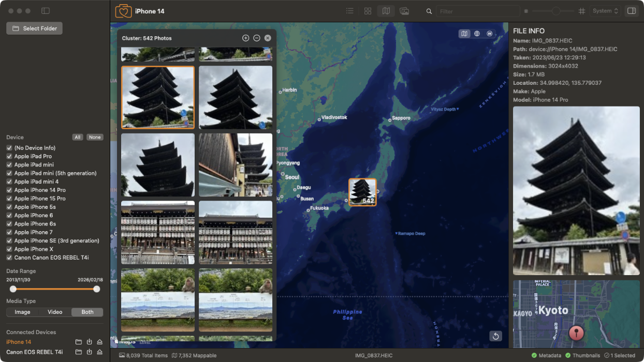Open the map guidebook style icon

tap(489, 33)
